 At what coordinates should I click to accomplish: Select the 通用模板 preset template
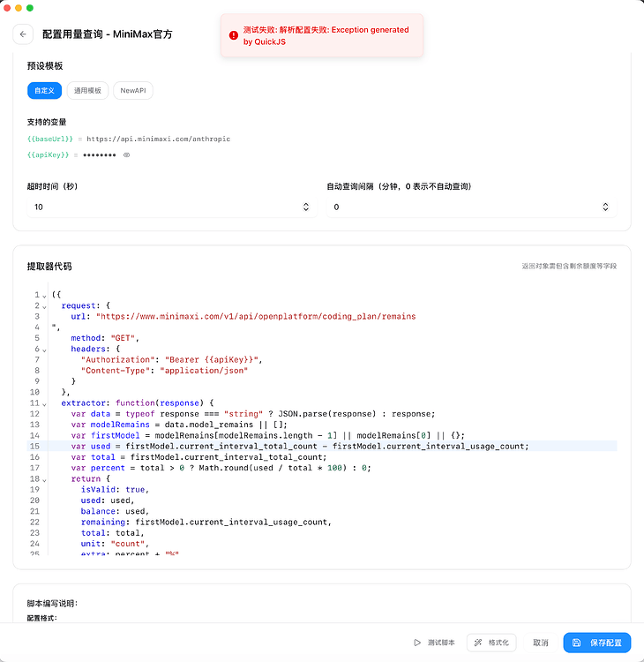pyautogui.click(x=87, y=90)
